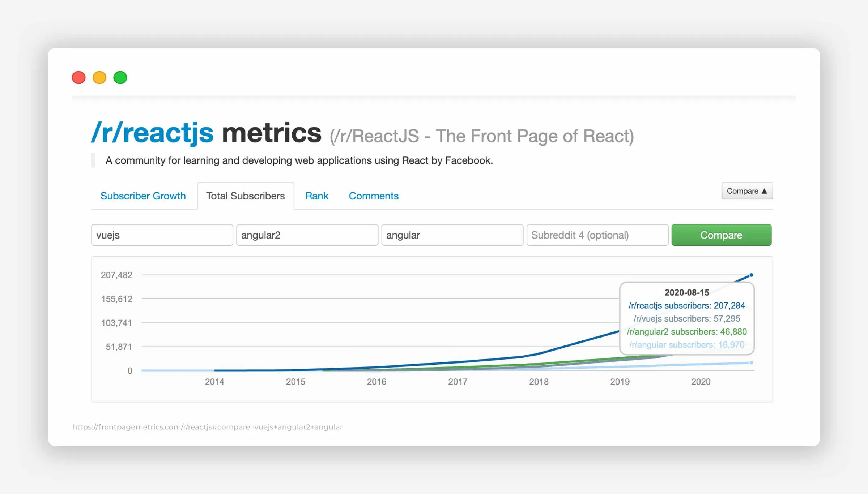The image size is (868, 494).
Task: Open the Subscriber Growth tab
Action: 143,196
